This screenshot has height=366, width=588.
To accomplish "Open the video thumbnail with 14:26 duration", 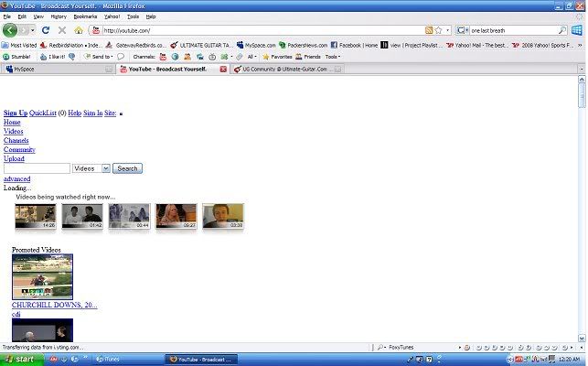I will coord(36,216).
